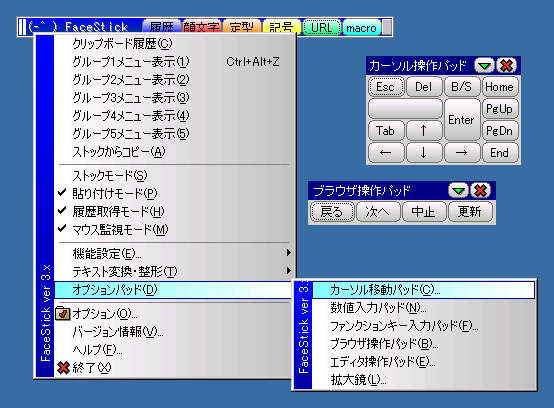
Task: Open ブラウザ操作パッド(B) from submenu
Action: 424,344
